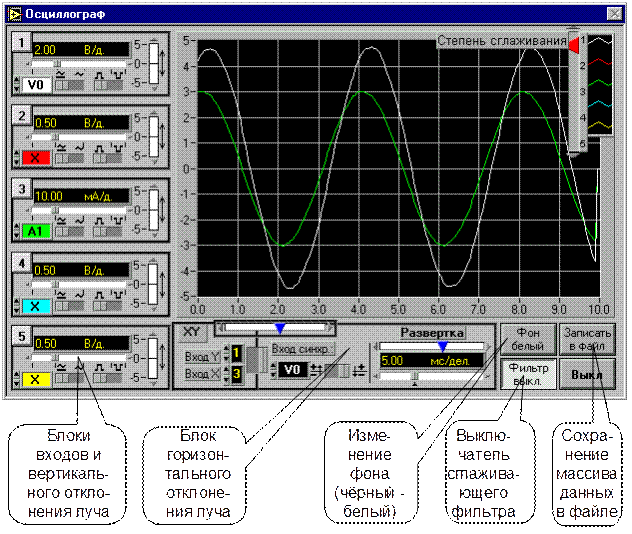Image resolution: width=632 pixels, height=534 pixels.
Task: Click sync edge icon next to V0
Action: (317, 370)
